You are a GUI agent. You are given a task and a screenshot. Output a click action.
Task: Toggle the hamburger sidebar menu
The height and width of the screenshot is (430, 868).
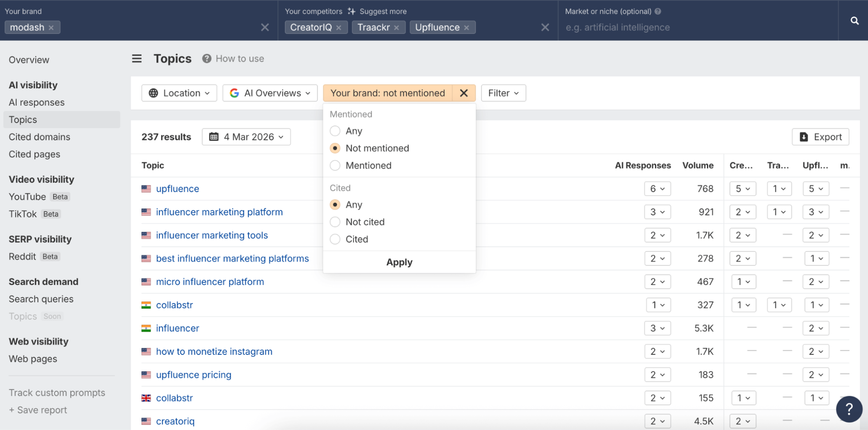[x=137, y=59]
